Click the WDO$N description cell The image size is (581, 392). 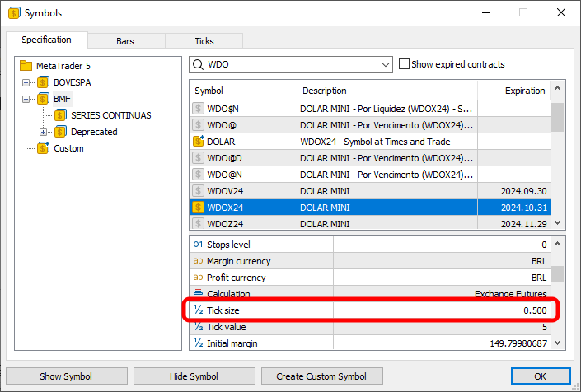[387, 109]
